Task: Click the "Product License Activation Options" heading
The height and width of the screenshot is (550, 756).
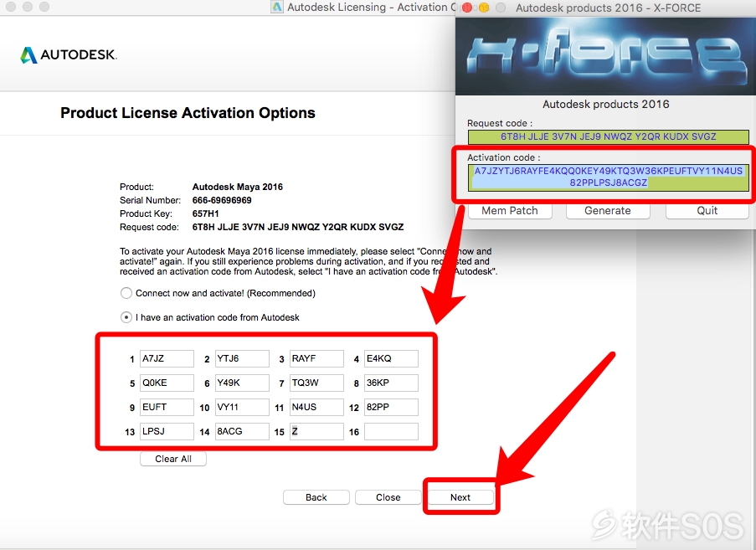Action: [x=188, y=113]
